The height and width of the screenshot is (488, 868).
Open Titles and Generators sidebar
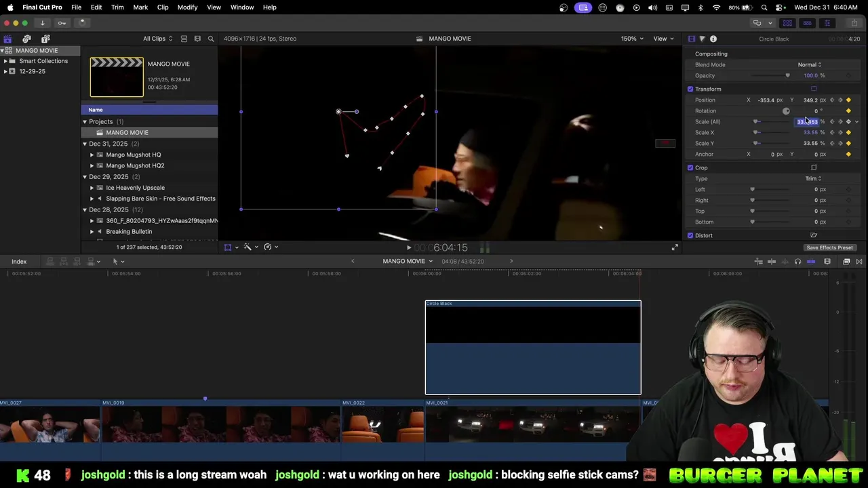45,39
